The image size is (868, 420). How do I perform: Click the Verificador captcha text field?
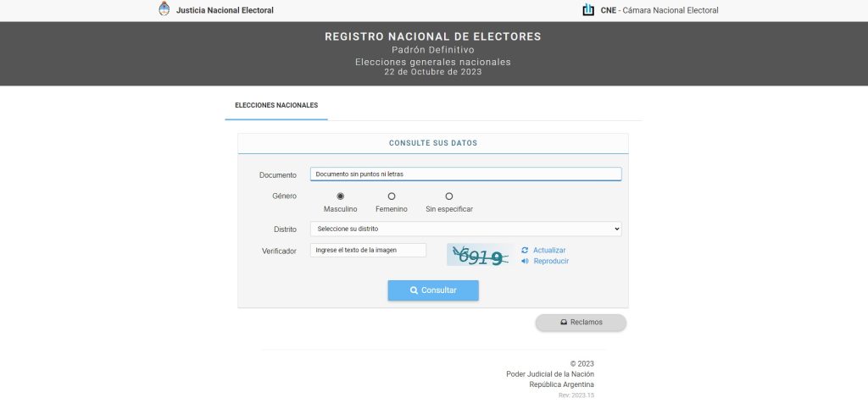coord(368,250)
